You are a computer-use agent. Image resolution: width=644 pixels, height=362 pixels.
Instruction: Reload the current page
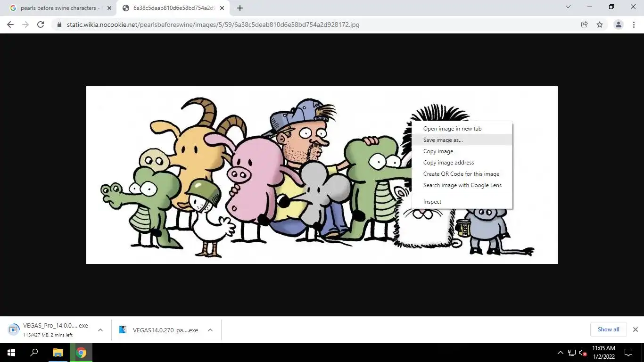coord(41,25)
